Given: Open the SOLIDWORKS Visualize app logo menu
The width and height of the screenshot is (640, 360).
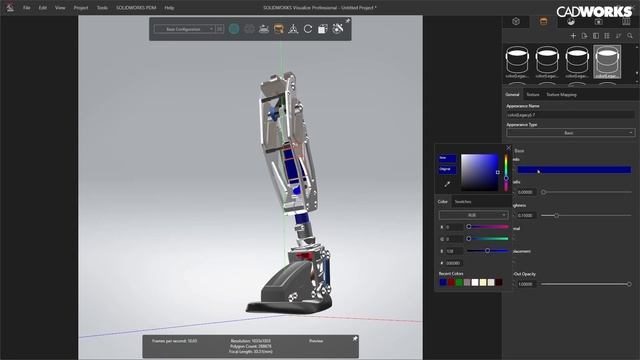Looking at the screenshot, I should click(x=10, y=7).
